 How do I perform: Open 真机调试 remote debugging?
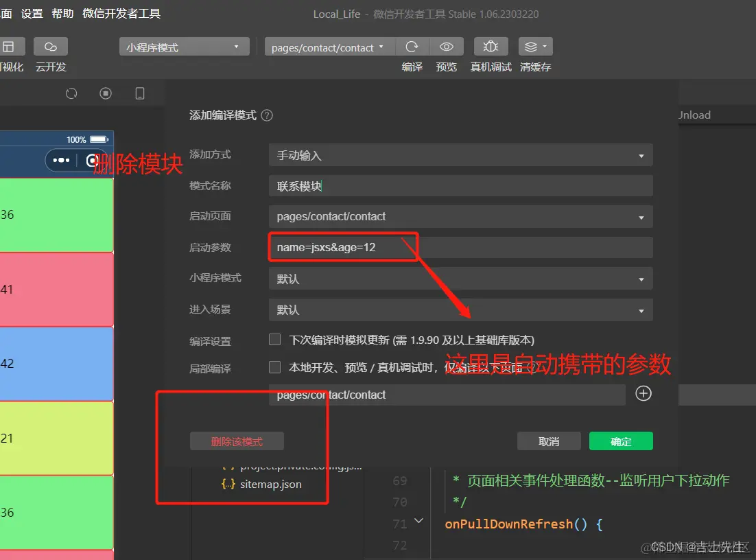(490, 47)
